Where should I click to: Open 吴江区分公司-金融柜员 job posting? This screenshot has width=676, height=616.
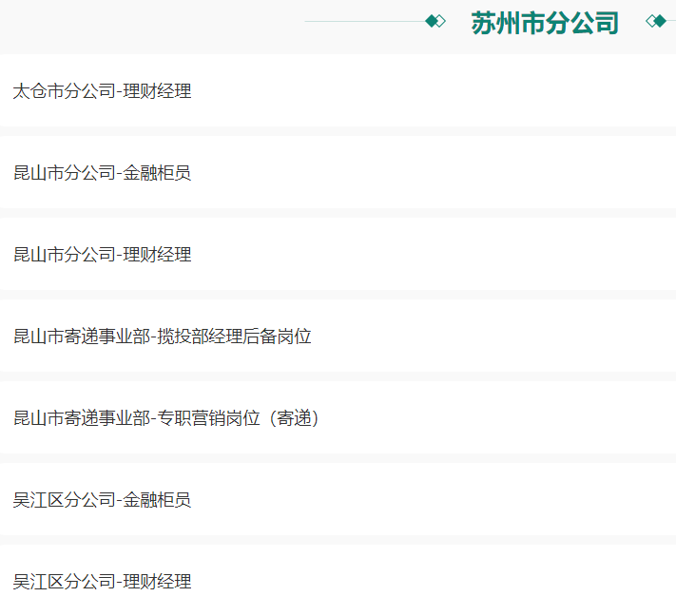click(x=103, y=500)
